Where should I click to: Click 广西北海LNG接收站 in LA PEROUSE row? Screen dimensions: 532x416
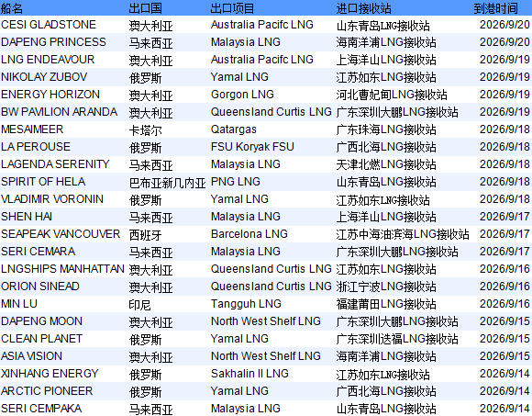(386, 147)
